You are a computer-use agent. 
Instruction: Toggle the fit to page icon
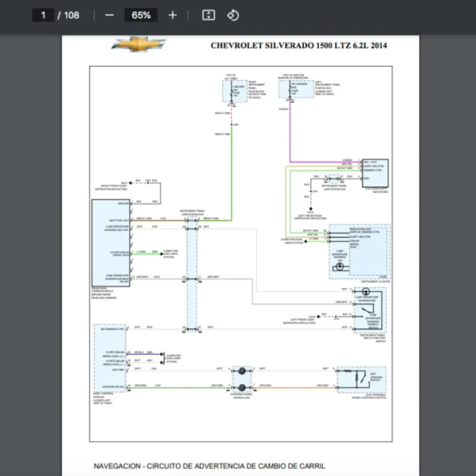(209, 15)
